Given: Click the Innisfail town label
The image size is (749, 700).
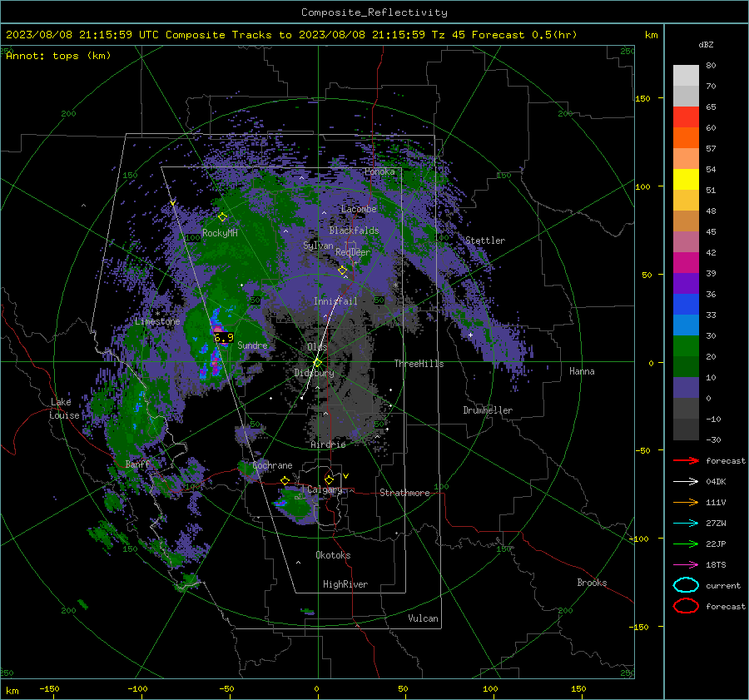Looking at the screenshot, I should (335, 301).
